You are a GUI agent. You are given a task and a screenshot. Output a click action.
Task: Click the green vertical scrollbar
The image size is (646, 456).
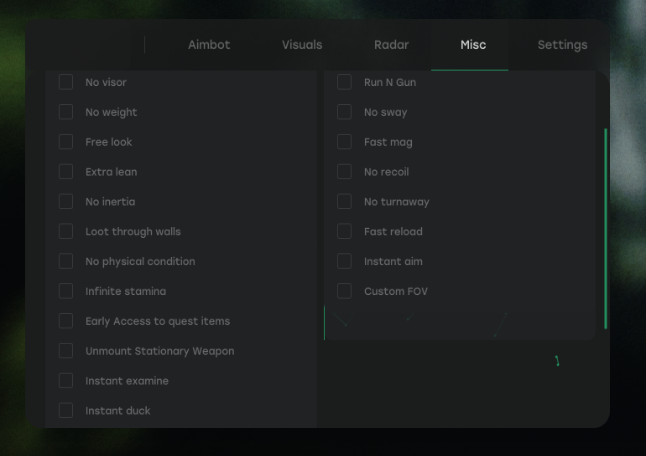click(x=606, y=229)
